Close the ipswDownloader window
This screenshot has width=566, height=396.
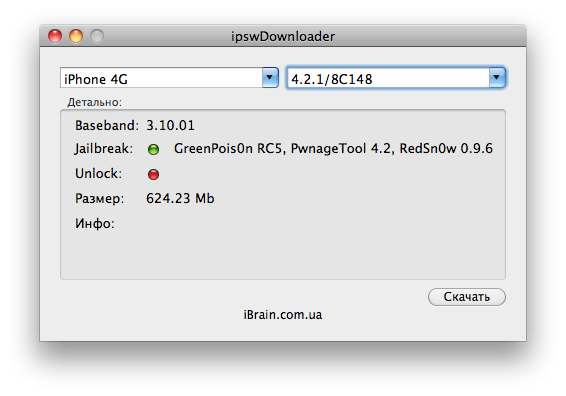click(55, 36)
